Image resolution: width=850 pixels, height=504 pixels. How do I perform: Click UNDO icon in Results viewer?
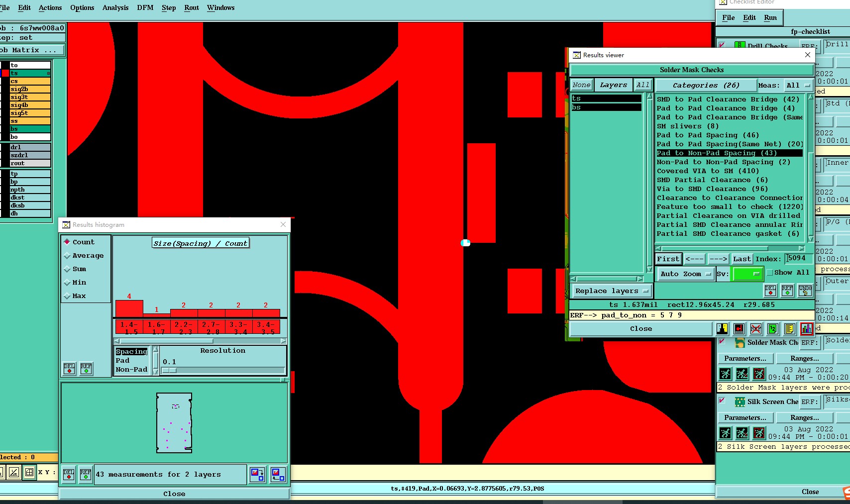pos(805,291)
